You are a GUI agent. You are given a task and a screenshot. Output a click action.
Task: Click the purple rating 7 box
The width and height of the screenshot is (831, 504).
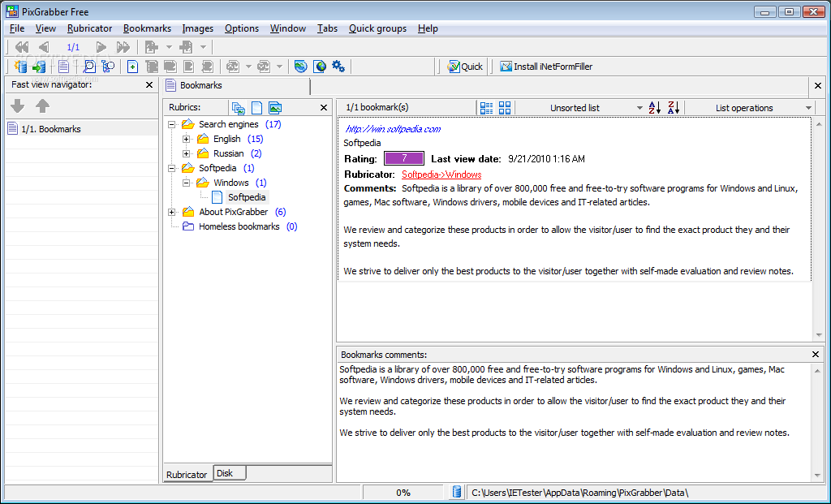click(x=404, y=158)
